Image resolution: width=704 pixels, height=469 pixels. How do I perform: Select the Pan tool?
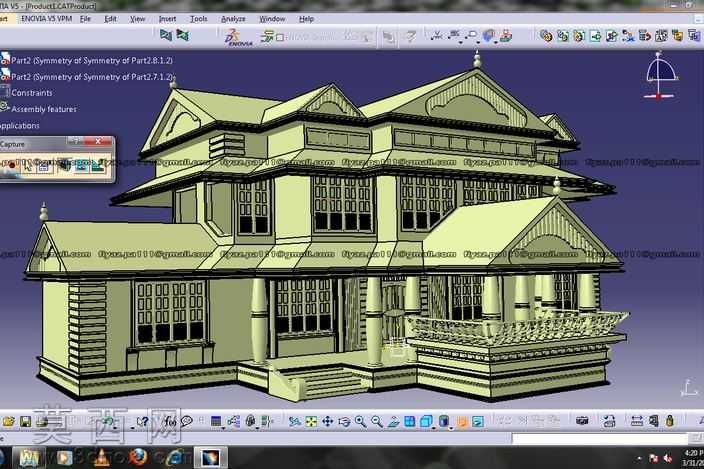(x=328, y=421)
